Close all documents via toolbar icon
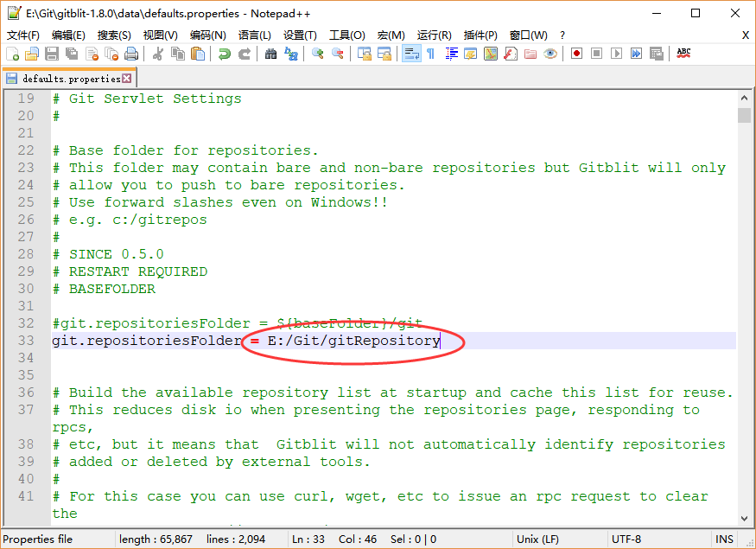 pos(111,54)
